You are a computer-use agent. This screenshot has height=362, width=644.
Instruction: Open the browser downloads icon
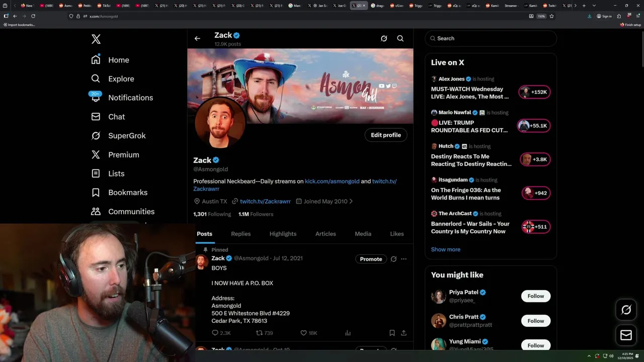589,16
